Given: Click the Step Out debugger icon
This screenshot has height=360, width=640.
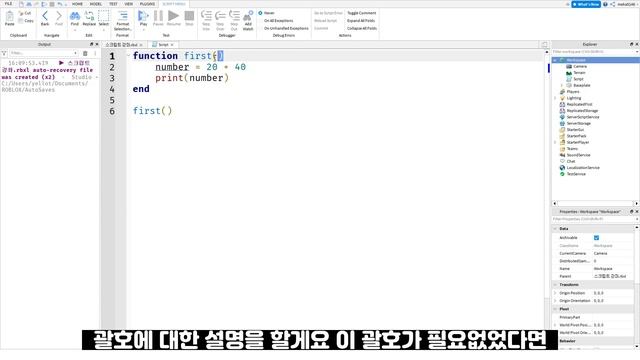Looking at the screenshot, I should click(x=234, y=16).
